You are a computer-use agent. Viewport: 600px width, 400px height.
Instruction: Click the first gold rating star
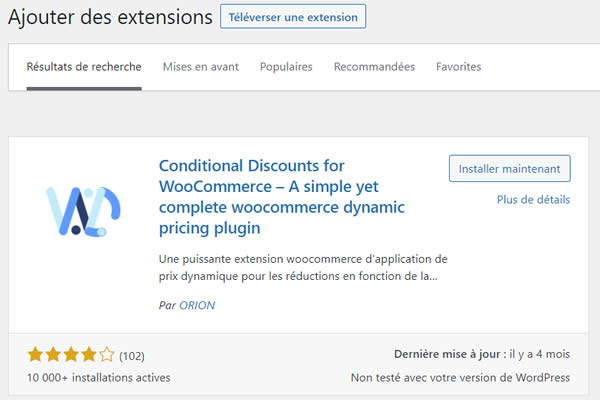click(35, 354)
